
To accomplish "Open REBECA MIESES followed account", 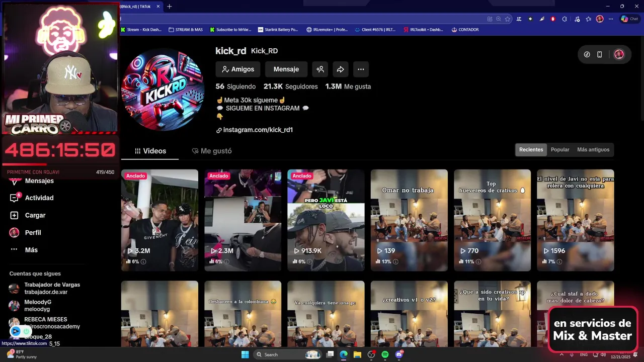I will 45,323.
